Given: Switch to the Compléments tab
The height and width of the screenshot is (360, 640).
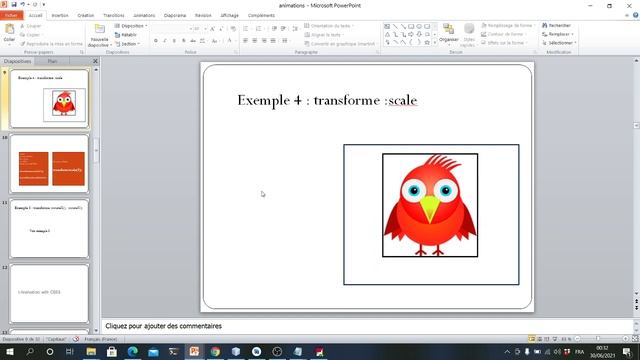Looking at the screenshot, I should (261, 15).
